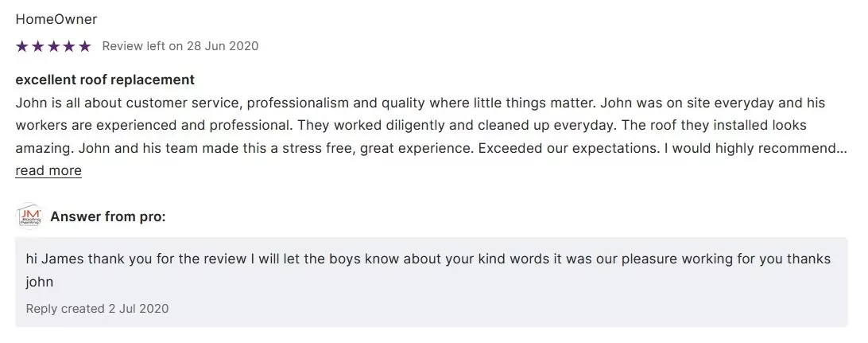The height and width of the screenshot is (343, 868).
Task: Click the third purple rating star
Action: [x=53, y=46]
